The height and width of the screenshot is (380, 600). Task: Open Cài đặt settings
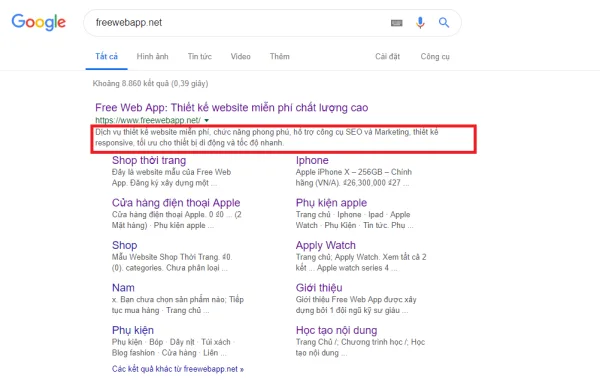click(x=387, y=57)
